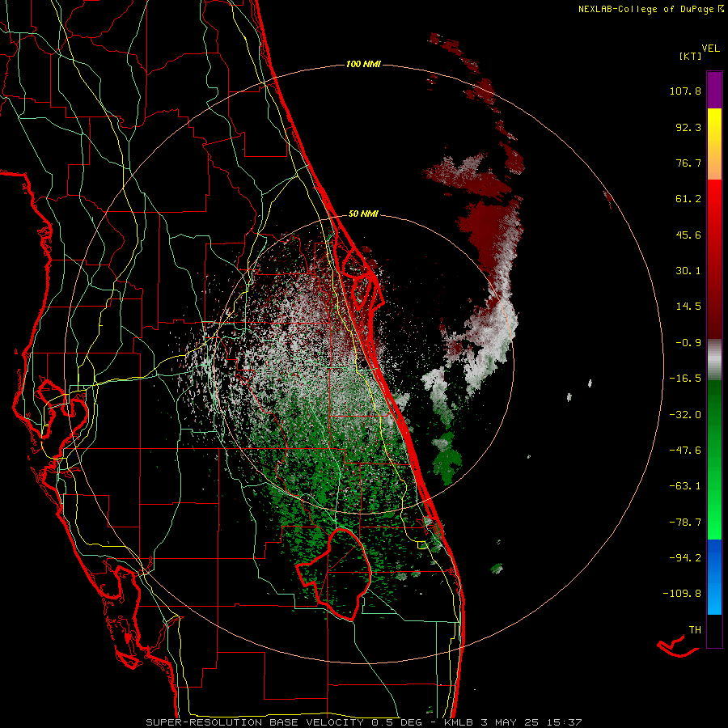Pick the gray near-zero segment of the color bar

click(x=714, y=359)
